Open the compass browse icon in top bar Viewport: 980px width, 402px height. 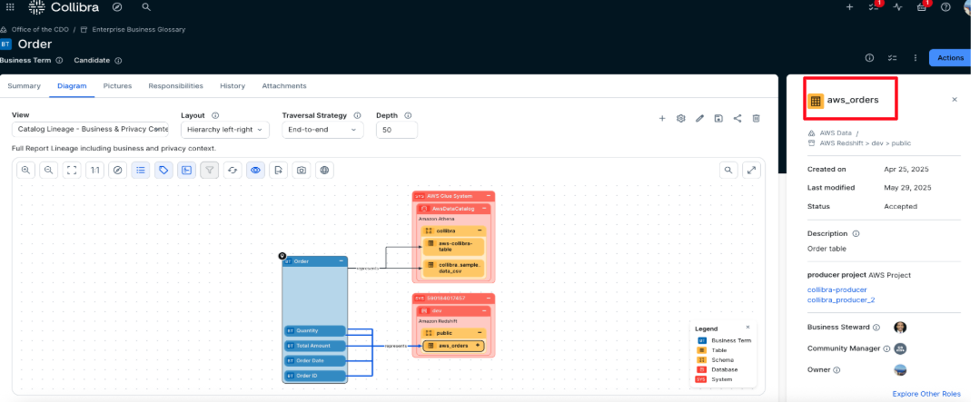[x=117, y=7]
